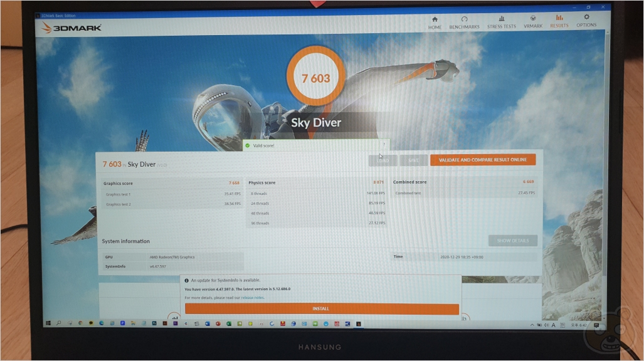
Task: Open Windows taskbar search
Action: pyautogui.click(x=59, y=323)
